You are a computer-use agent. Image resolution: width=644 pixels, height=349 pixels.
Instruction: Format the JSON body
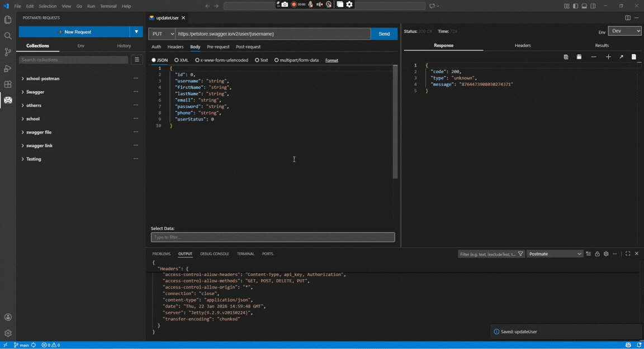[x=332, y=60]
